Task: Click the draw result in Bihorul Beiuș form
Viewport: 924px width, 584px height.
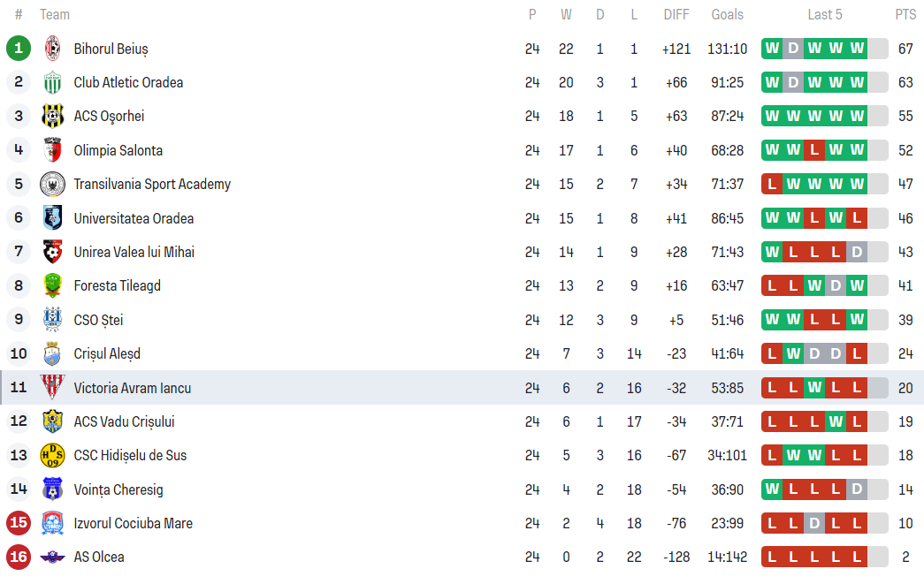Action: pos(793,49)
